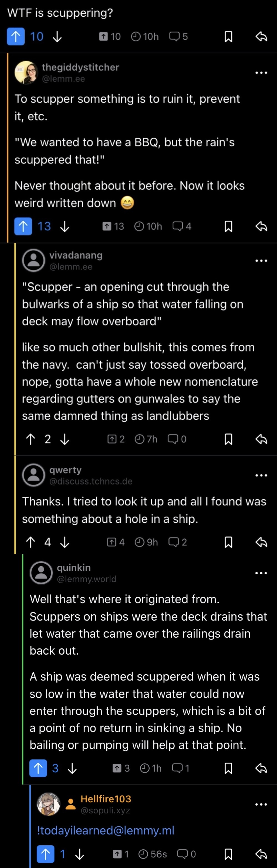The height and width of the screenshot is (868, 277).
Task: Open more options for vivadanang's comment
Action: (x=261, y=261)
